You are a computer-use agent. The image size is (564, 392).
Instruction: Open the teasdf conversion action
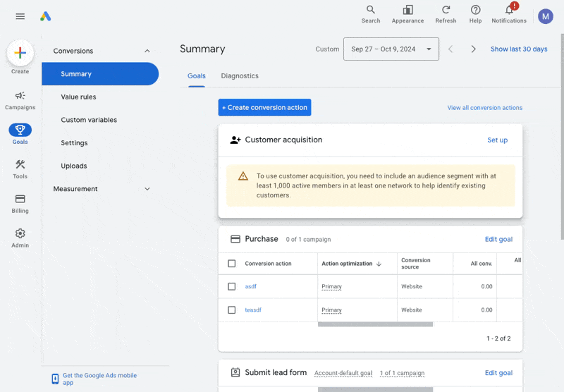tap(253, 310)
